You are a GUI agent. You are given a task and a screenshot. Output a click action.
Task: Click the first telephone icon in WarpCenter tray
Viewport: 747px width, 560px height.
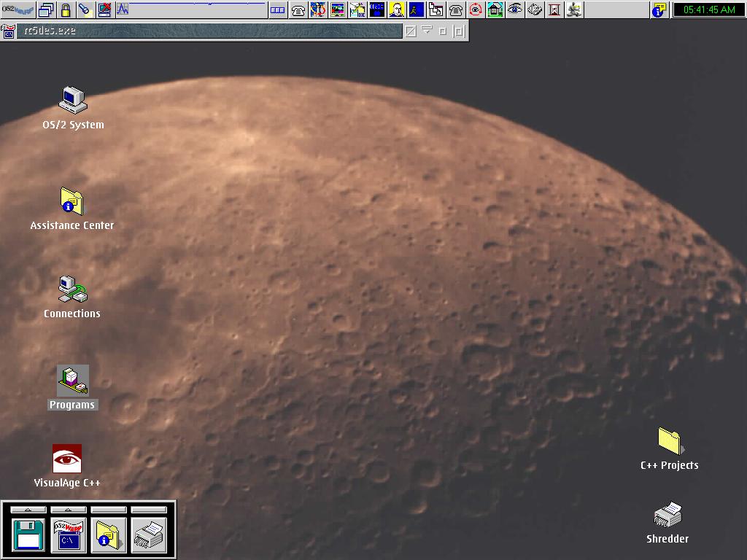pos(298,9)
